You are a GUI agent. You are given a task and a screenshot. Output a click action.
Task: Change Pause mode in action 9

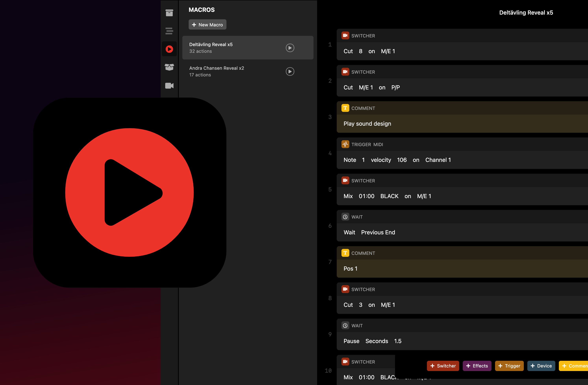tap(351, 341)
